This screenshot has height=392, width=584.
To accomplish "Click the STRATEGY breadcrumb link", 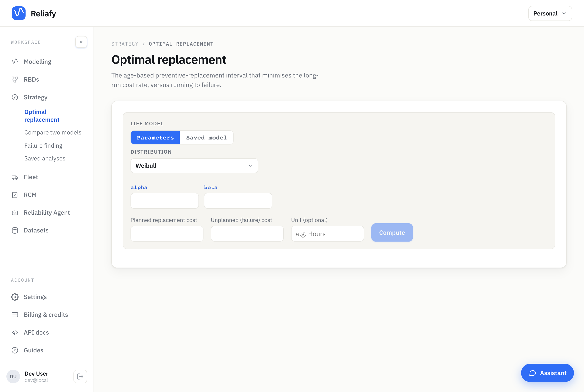I will tap(125, 44).
